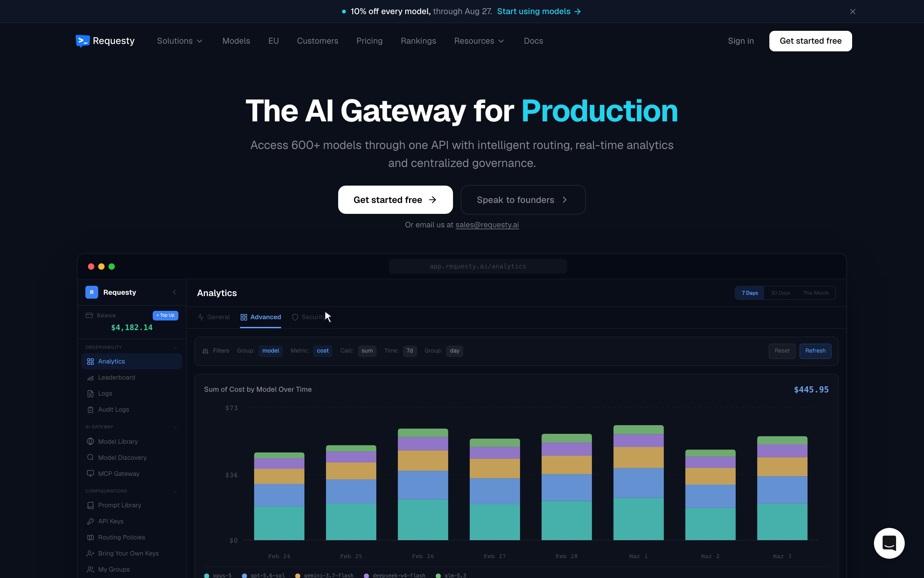The image size is (924, 578).
Task: Open the Group day filter dropdown
Action: tap(454, 351)
